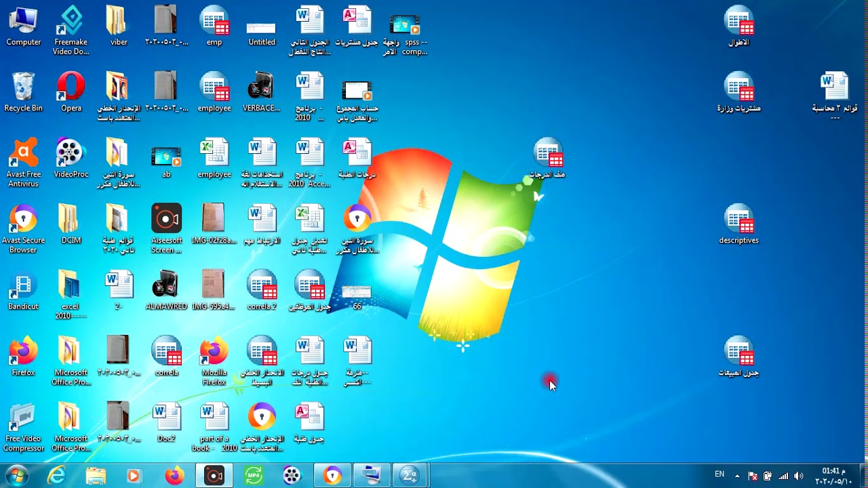Launch the Freemake Video Downloader shortcut
The width and height of the screenshot is (868, 488).
point(71,30)
